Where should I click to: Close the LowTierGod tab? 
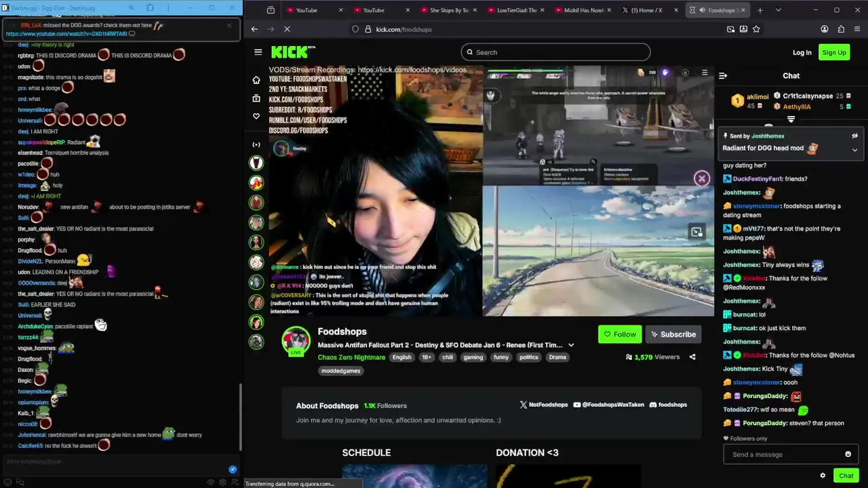pos(542,10)
